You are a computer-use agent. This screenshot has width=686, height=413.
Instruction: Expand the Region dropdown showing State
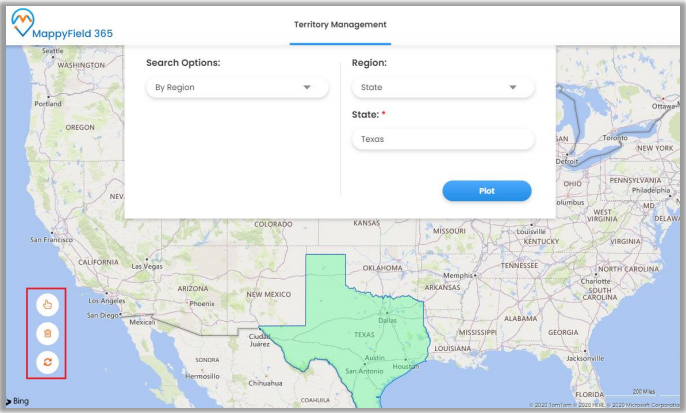pyautogui.click(x=442, y=87)
